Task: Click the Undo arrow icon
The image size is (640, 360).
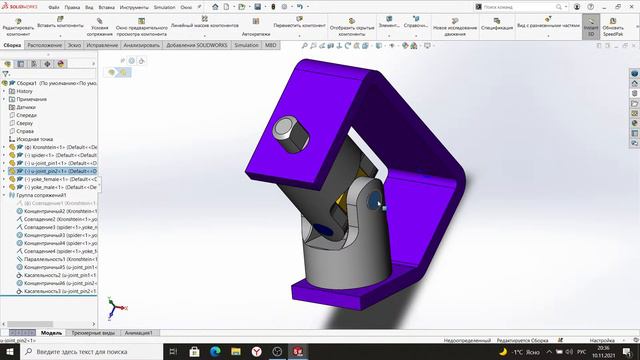Action: [x=300, y=7]
